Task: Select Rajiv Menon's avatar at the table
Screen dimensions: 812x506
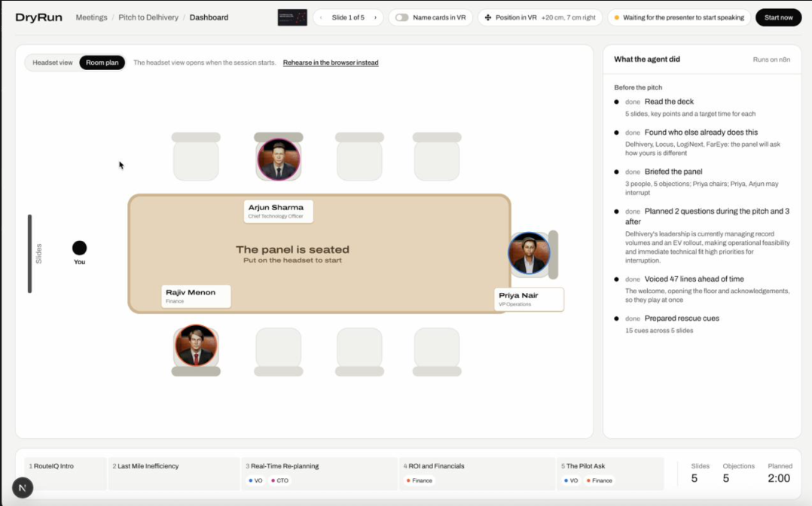Action: click(196, 346)
